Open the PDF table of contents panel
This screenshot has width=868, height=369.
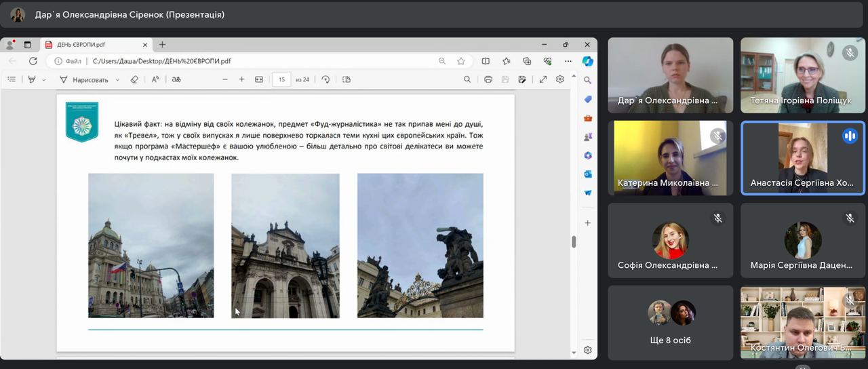pos(12,79)
